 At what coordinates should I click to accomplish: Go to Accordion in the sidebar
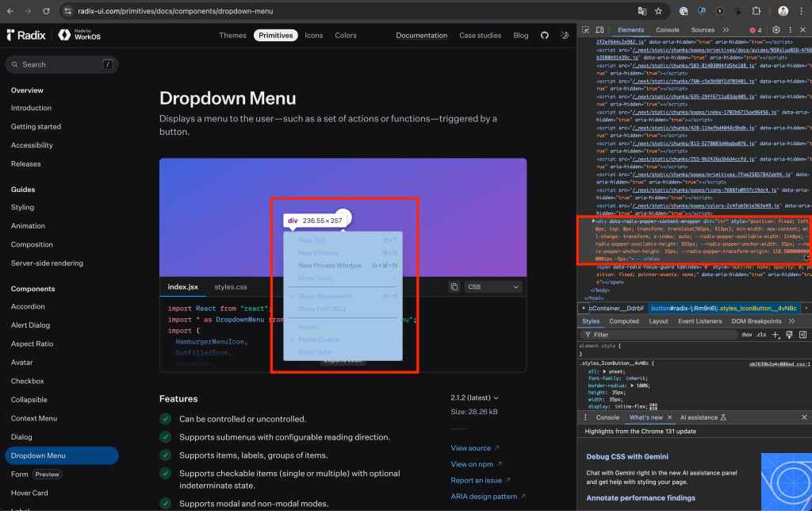coord(28,306)
